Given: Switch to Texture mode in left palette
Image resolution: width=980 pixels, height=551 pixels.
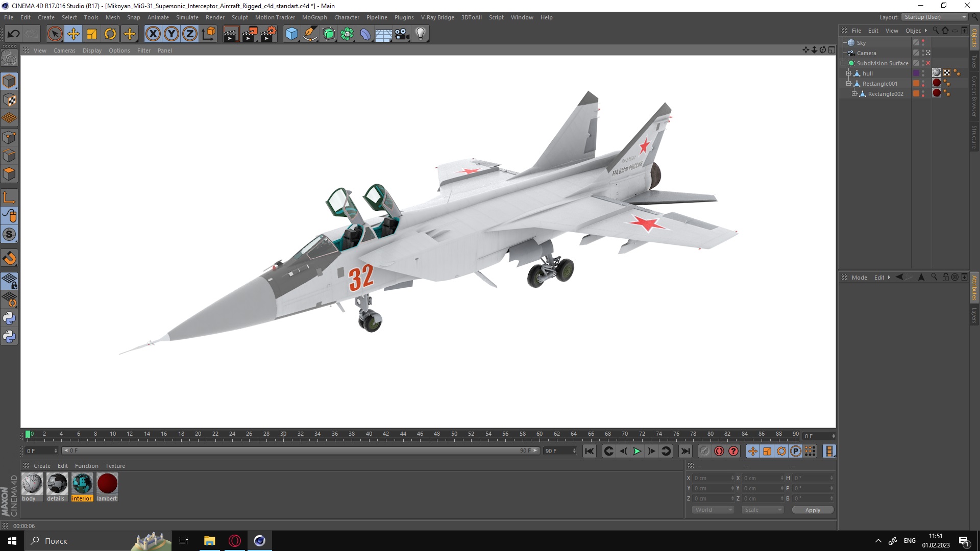Looking at the screenshot, I should tap(9, 100).
